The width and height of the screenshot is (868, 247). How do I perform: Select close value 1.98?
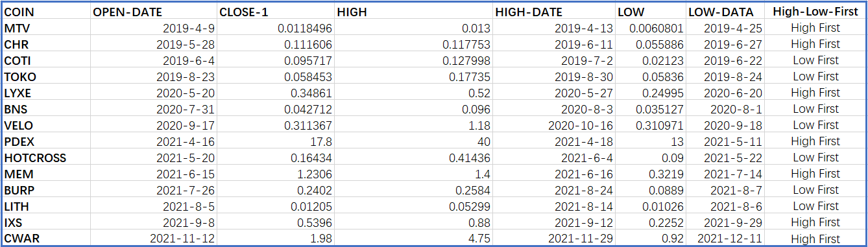321,239
